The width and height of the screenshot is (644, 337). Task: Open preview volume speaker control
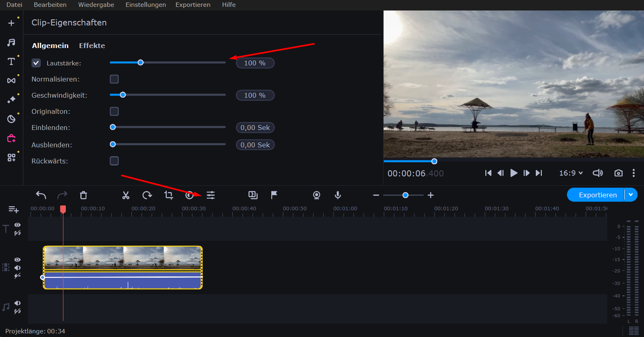pos(598,173)
